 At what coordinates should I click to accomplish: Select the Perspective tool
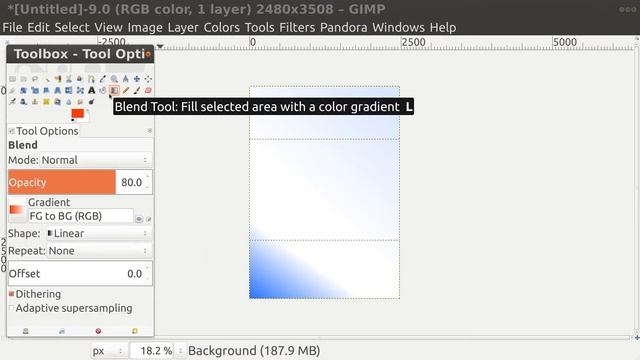point(58,90)
